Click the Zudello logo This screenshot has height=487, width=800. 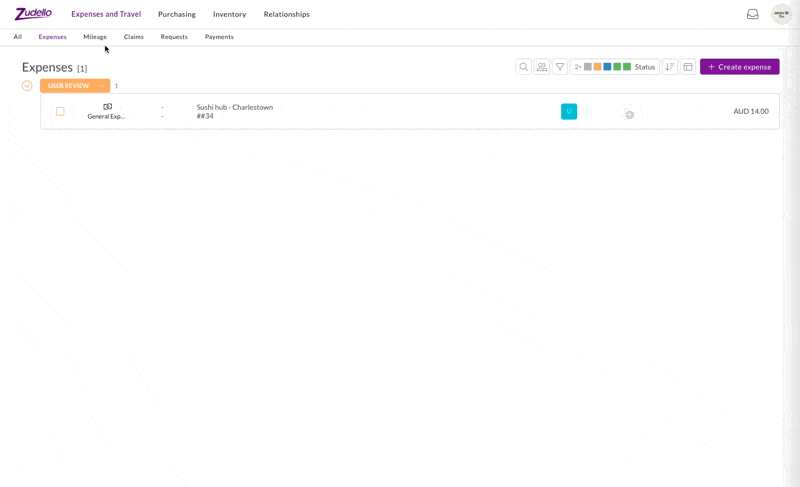33,14
